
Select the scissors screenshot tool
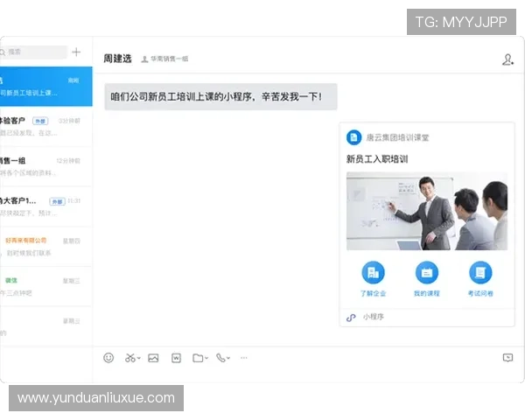pyautogui.click(x=129, y=358)
